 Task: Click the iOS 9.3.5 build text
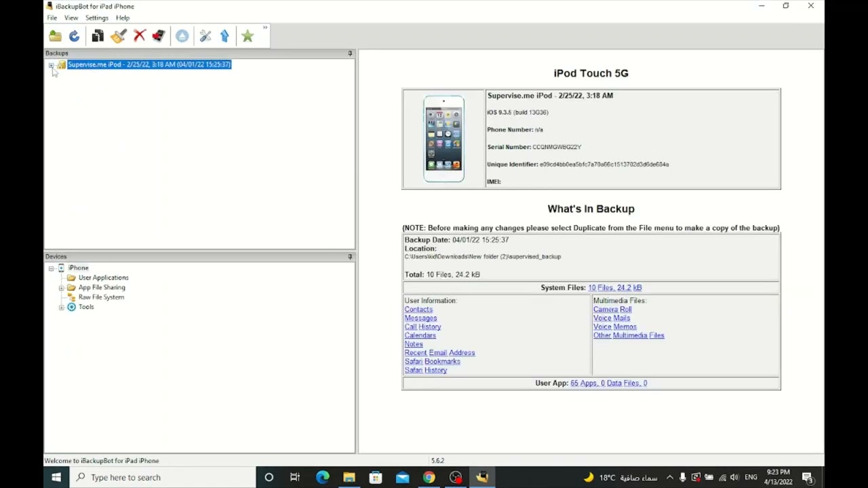(x=517, y=113)
